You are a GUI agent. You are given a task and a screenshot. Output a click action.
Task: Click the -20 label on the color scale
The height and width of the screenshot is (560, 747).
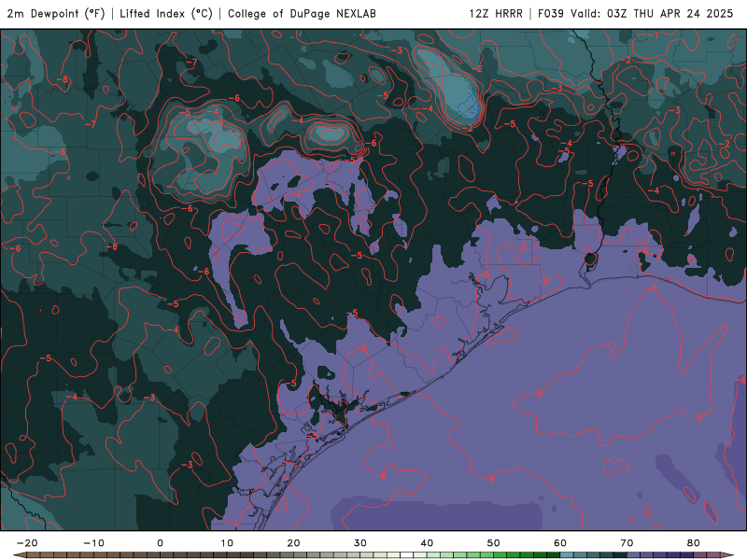(27, 543)
